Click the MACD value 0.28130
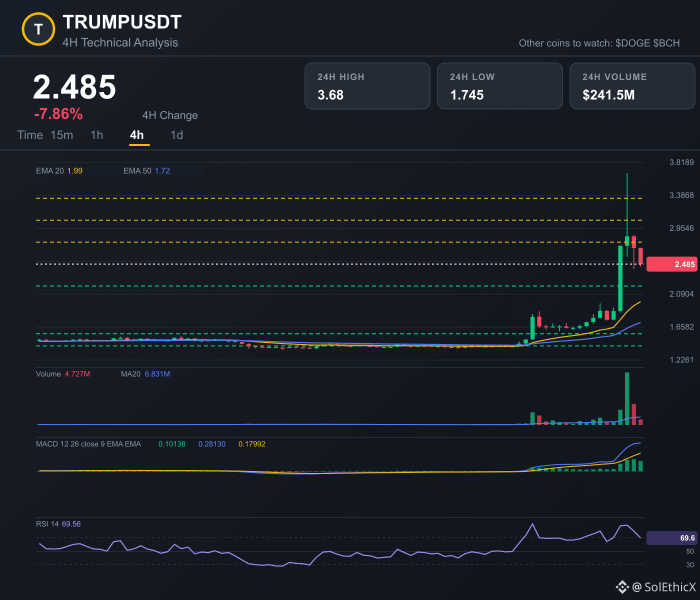 coord(212,444)
